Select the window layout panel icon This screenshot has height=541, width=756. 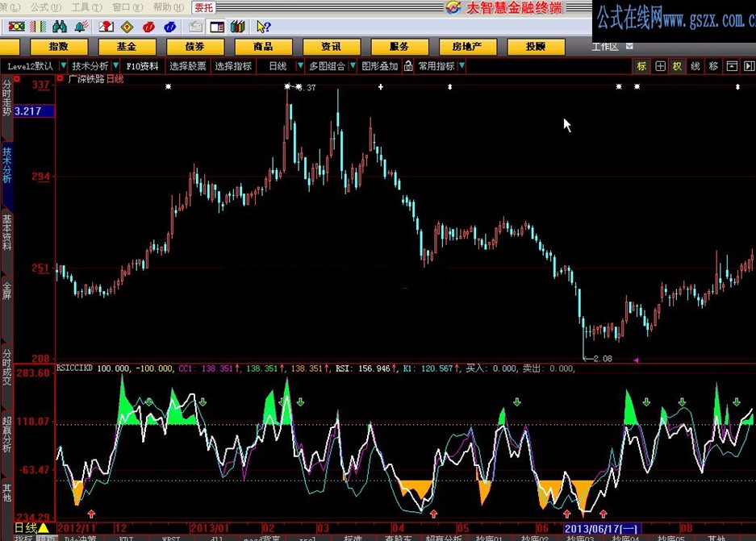pyautogui.click(x=216, y=27)
